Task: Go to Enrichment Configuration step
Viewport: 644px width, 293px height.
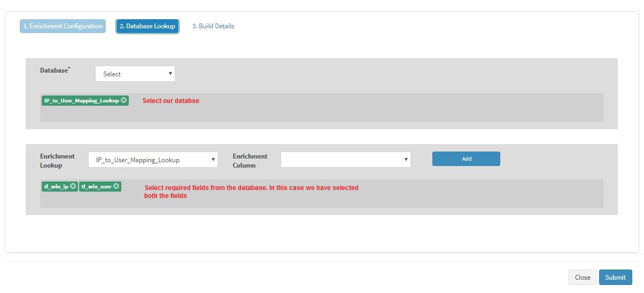Action: click(x=63, y=26)
